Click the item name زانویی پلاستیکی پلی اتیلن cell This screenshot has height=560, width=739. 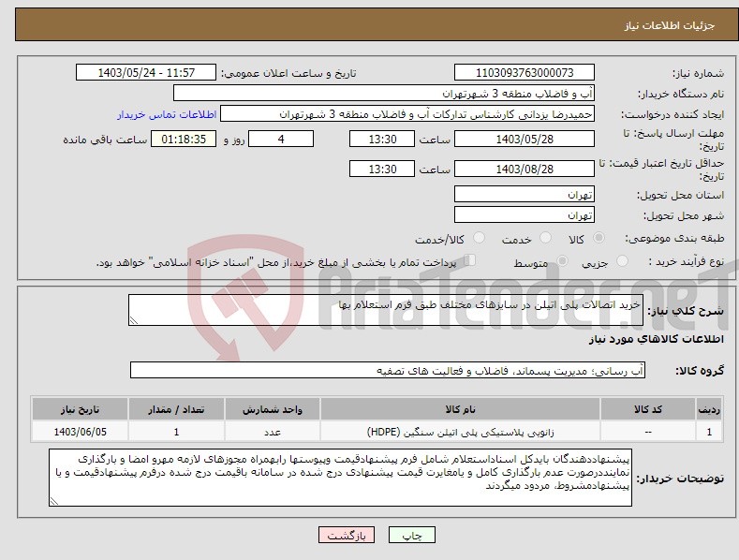pyautogui.click(x=460, y=432)
